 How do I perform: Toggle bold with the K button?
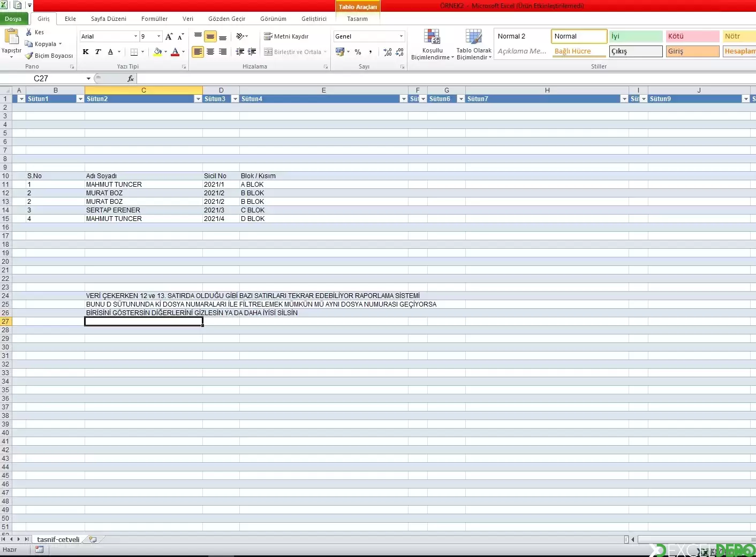[x=86, y=52]
